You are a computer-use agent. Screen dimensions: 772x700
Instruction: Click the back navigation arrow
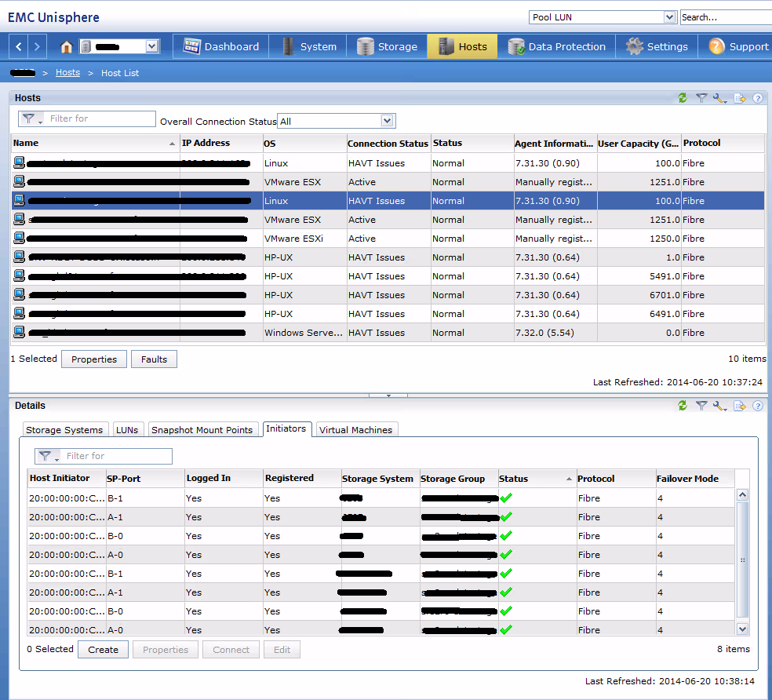coord(19,47)
